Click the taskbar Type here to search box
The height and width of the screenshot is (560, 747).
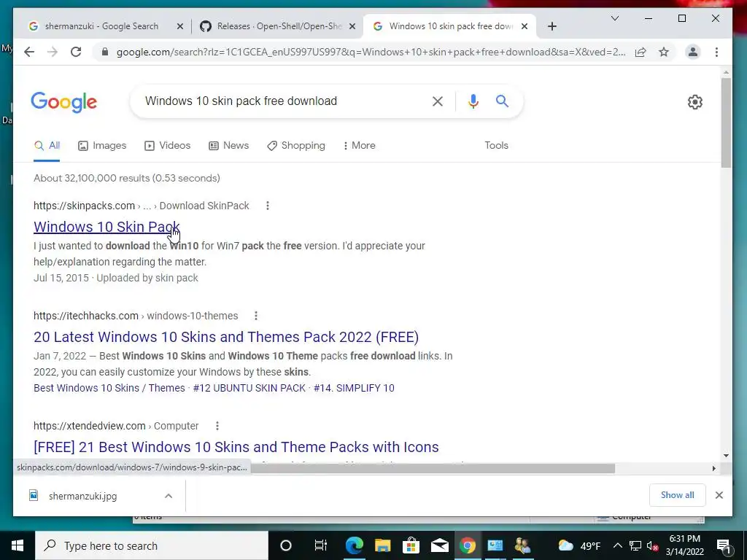coord(152,545)
